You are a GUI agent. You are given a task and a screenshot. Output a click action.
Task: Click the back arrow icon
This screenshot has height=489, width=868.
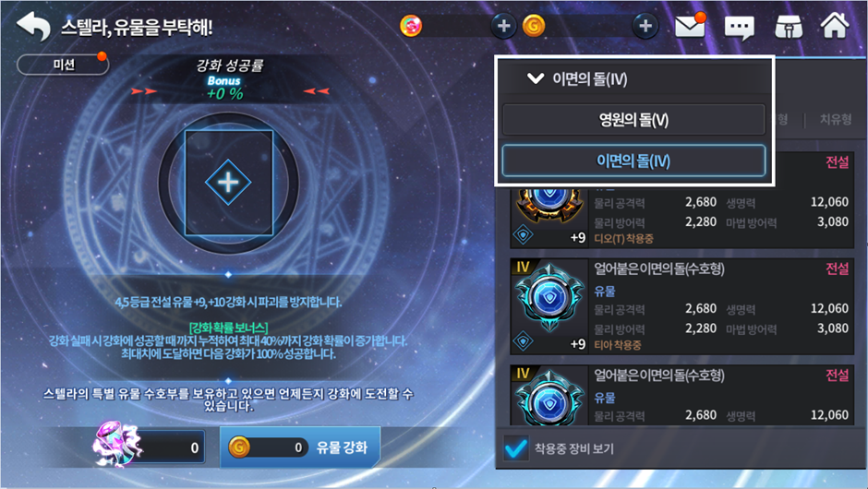click(x=33, y=27)
